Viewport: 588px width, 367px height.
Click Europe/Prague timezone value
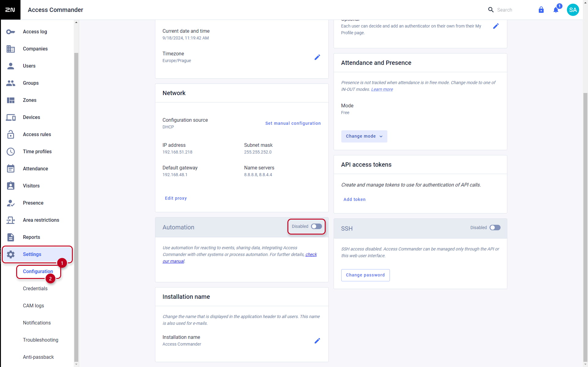tap(177, 61)
